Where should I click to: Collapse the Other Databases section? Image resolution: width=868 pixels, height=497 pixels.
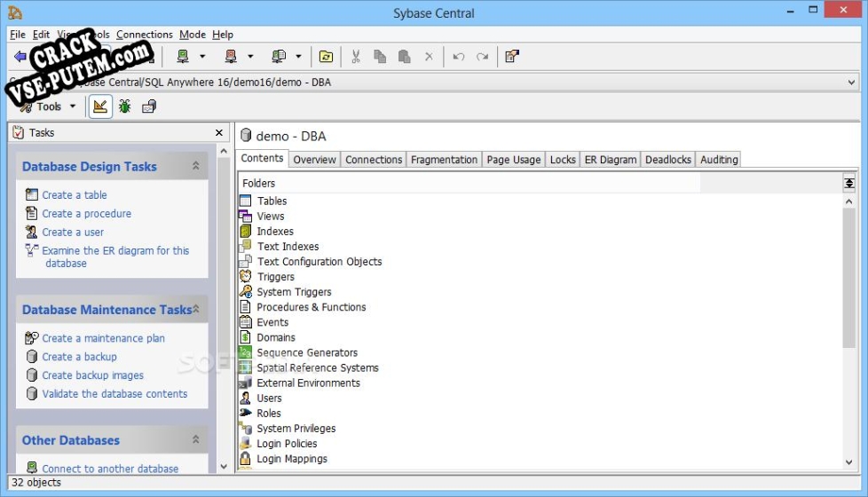195,440
